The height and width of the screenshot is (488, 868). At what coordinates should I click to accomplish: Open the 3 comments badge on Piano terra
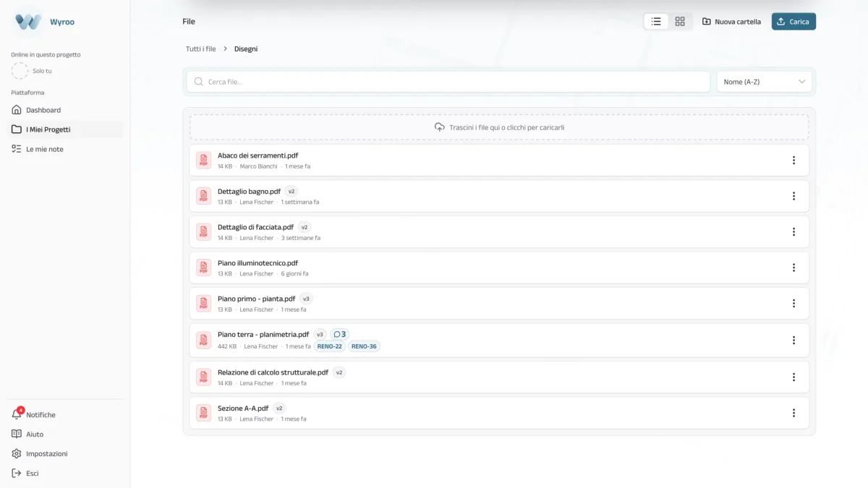click(340, 335)
